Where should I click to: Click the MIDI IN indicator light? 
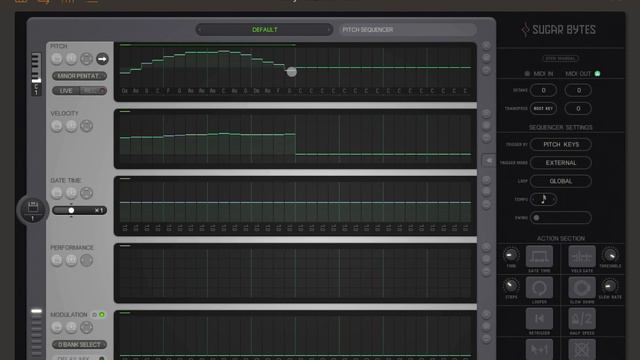pyautogui.click(x=527, y=74)
